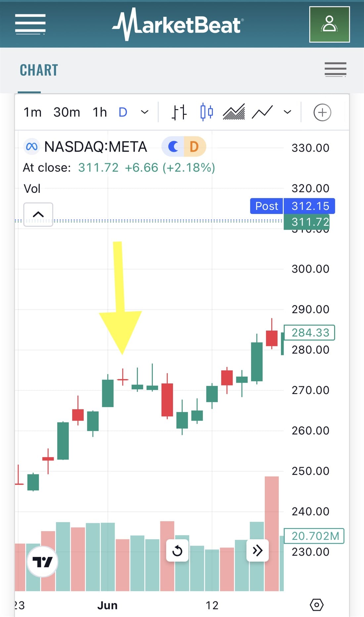Open chart settings hexagon icon
Screen dimensions: 364x617
[x=316, y=605]
